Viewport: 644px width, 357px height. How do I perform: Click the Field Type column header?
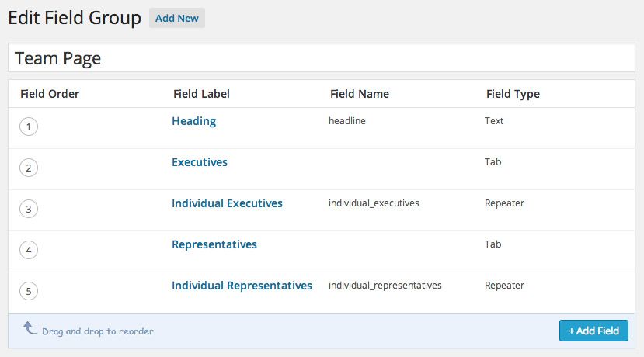click(513, 94)
